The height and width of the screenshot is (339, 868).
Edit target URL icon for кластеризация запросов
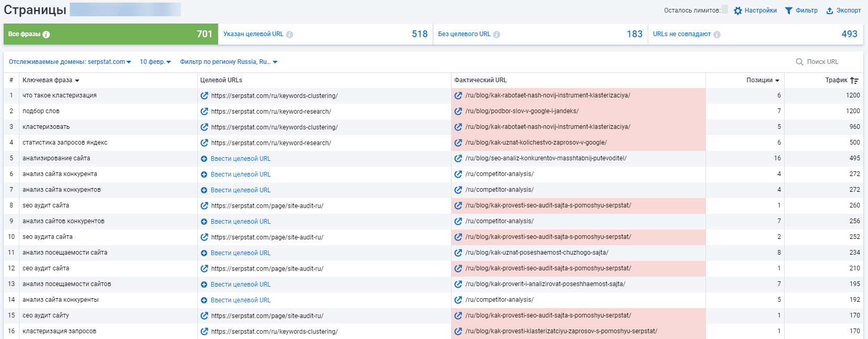205,332
